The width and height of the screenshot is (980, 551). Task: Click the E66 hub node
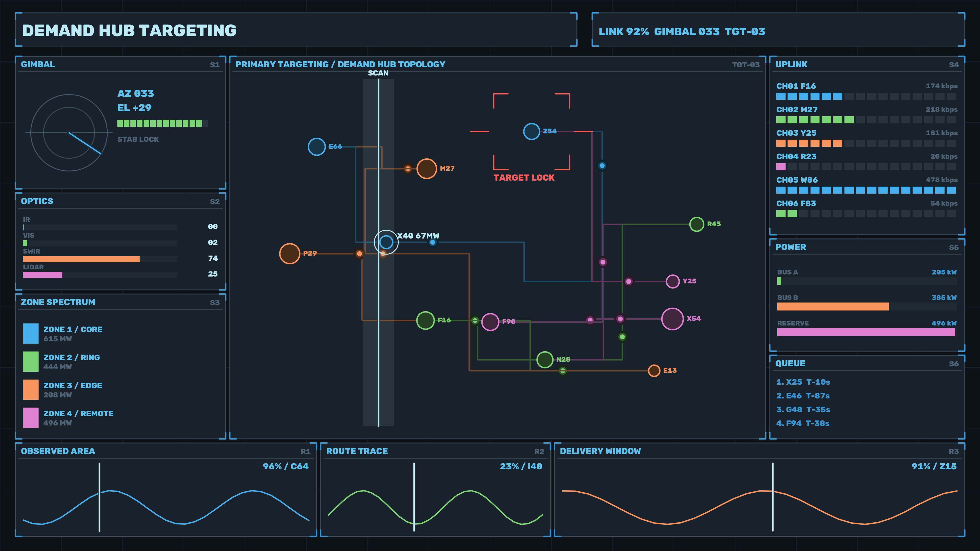point(316,147)
